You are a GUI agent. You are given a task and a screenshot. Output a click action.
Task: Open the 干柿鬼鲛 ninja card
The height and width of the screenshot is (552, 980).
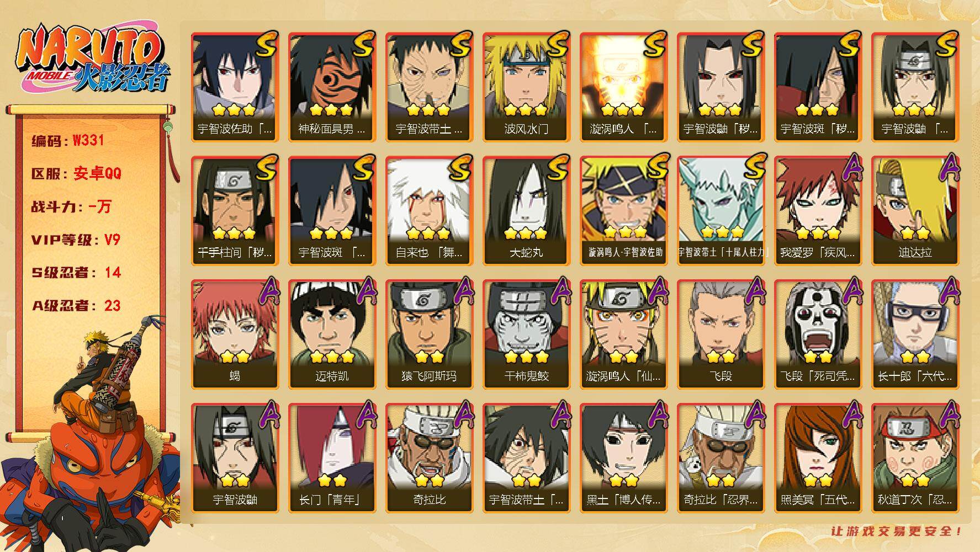point(526,335)
